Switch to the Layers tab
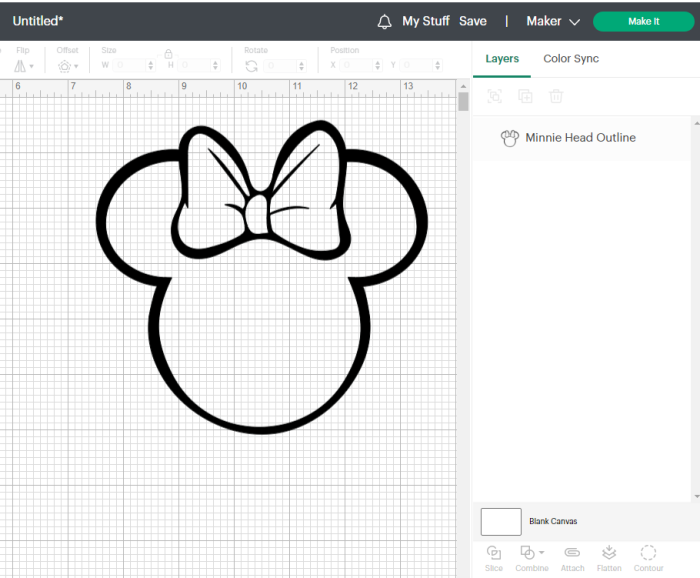Image resolution: width=700 pixels, height=578 pixels. pos(502,58)
